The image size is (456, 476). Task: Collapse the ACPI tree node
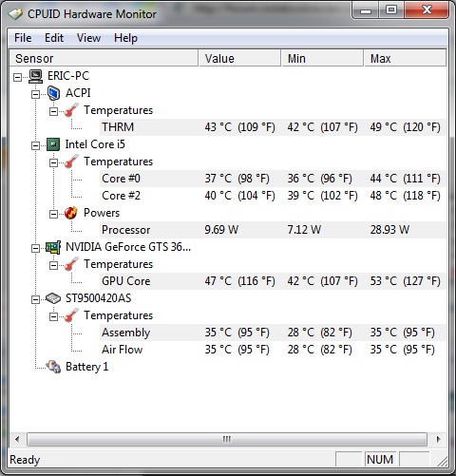click(x=36, y=94)
